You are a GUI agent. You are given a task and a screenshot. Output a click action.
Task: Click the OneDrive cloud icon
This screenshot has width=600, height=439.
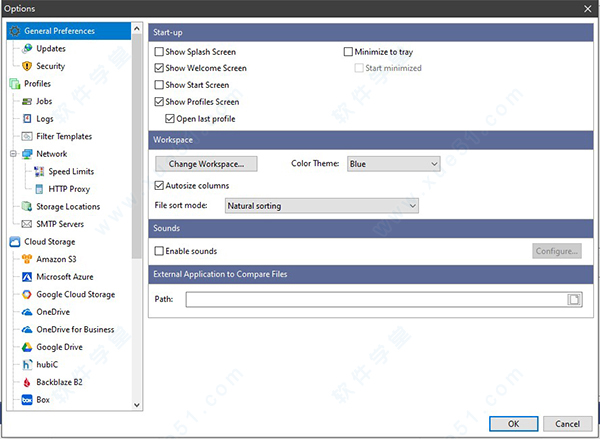pos(27,312)
